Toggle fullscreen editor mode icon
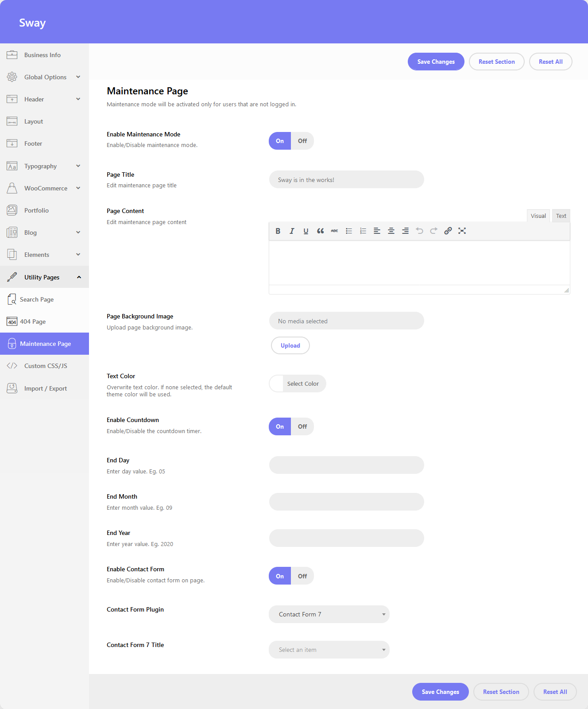588x709 pixels. coord(462,231)
